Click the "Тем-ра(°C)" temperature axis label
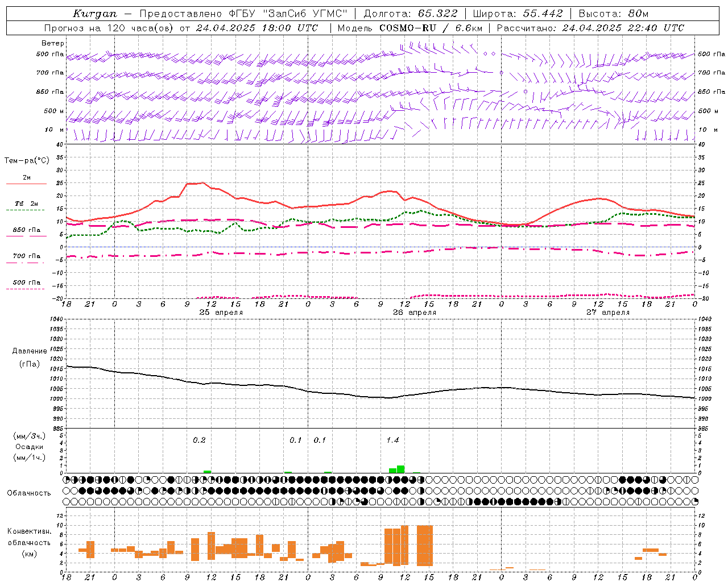This screenshot has height=582, width=728. [x=27, y=161]
